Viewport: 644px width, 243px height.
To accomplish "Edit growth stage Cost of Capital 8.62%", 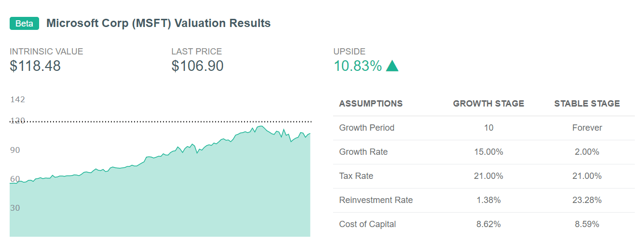I will (x=489, y=224).
